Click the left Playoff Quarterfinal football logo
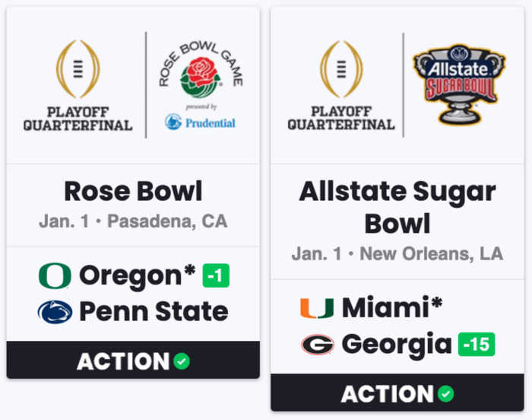Screen dimensions: 532x420 coord(78,70)
